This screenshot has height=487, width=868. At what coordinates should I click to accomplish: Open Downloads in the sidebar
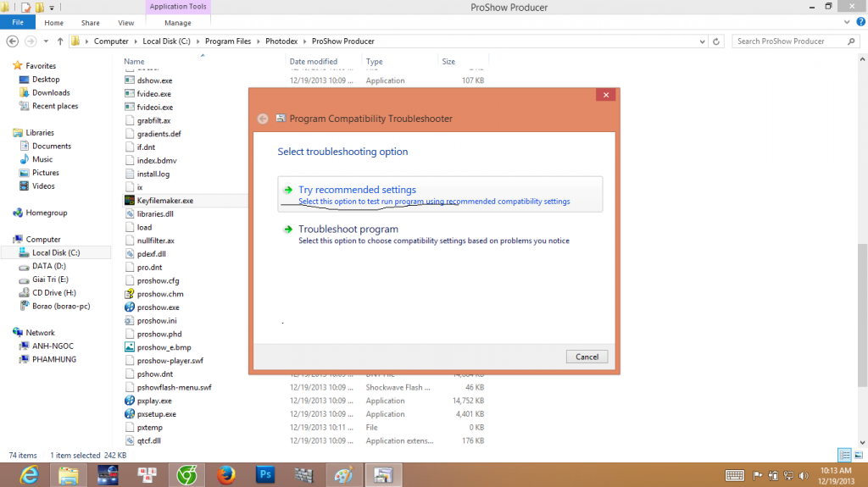coord(51,92)
